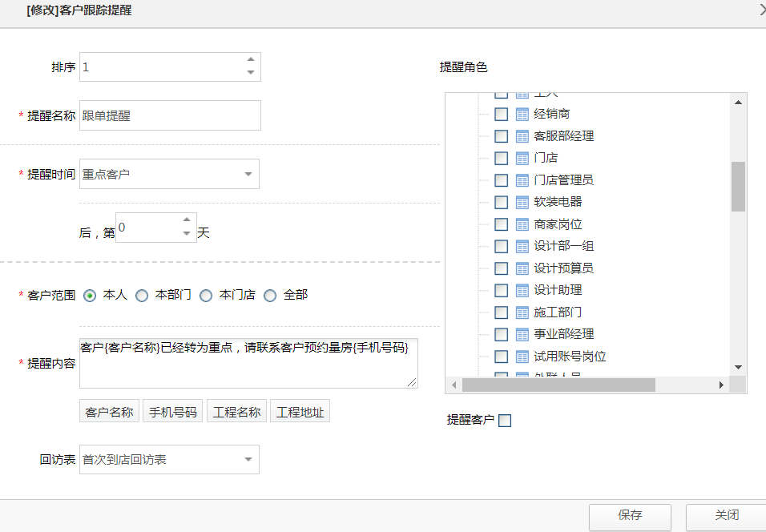Open the 提醒时间 dropdown showing 重点客户

click(248, 174)
